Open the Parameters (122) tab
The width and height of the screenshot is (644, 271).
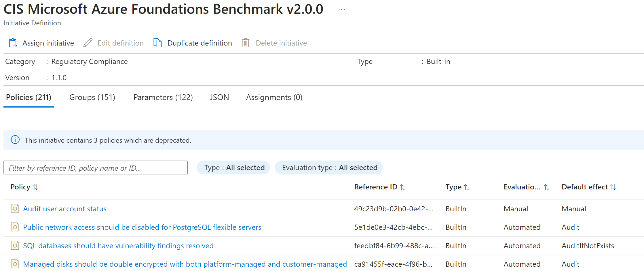[163, 97]
